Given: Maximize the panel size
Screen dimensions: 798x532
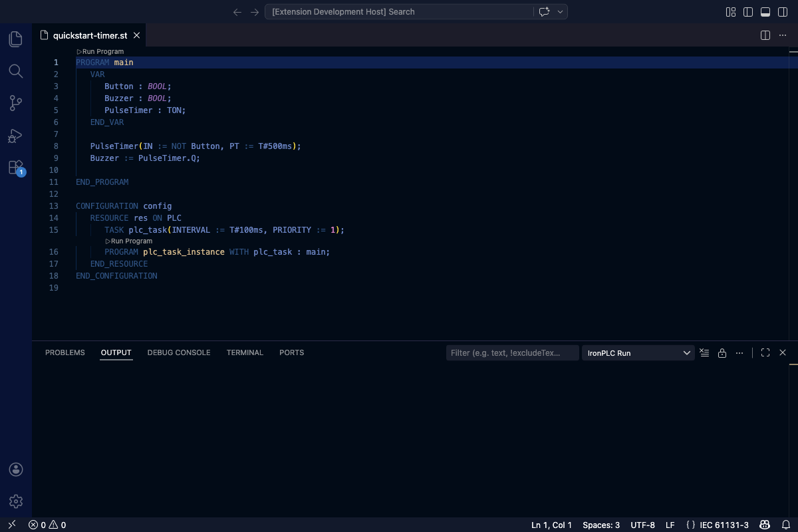Looking at the screenshot, I should (x=765, y=353).
